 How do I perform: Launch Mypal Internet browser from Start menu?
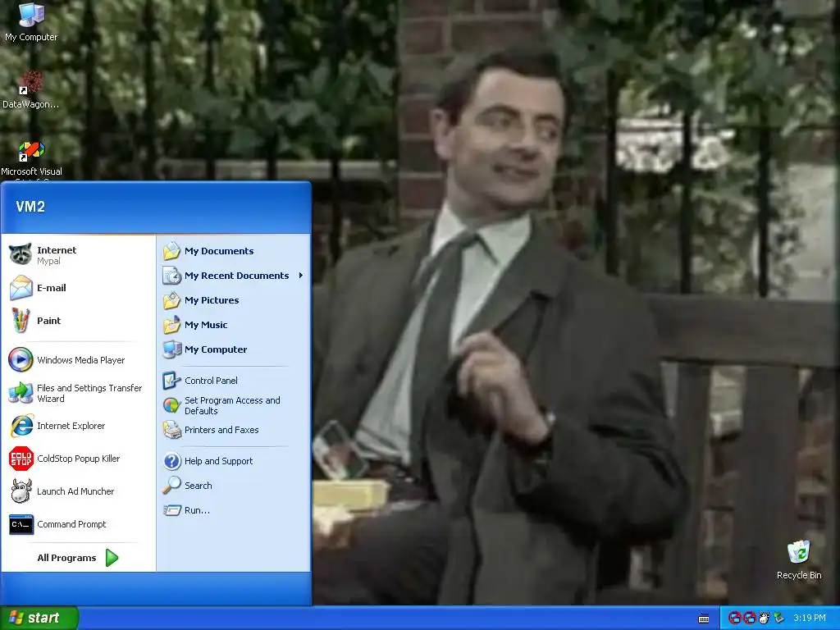[78, 255]
